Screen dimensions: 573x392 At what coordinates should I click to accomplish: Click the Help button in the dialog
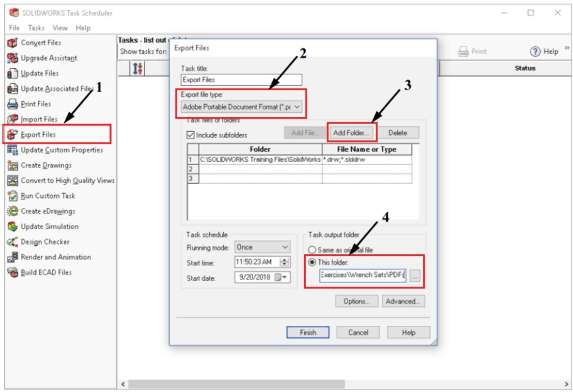409,333
